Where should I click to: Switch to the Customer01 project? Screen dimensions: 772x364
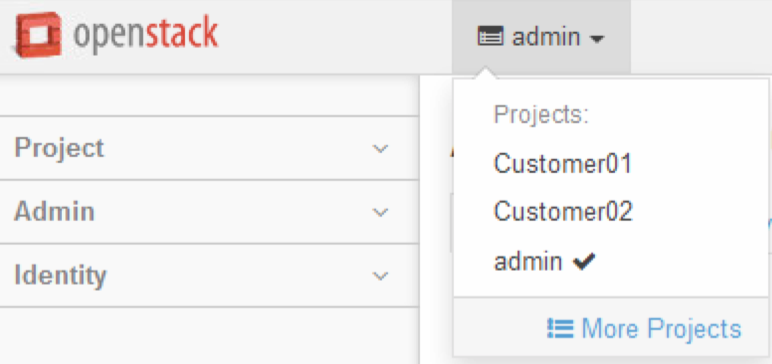[x=563, y=164]
